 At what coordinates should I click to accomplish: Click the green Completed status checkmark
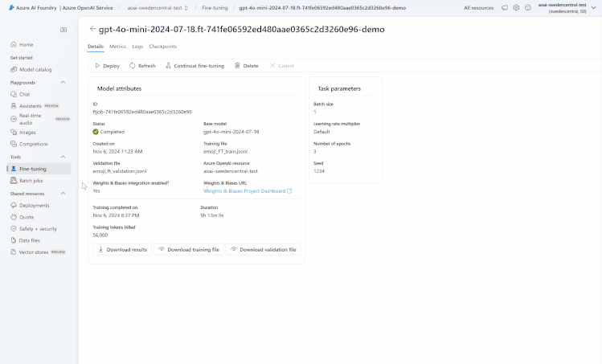(x=96, y=132)
